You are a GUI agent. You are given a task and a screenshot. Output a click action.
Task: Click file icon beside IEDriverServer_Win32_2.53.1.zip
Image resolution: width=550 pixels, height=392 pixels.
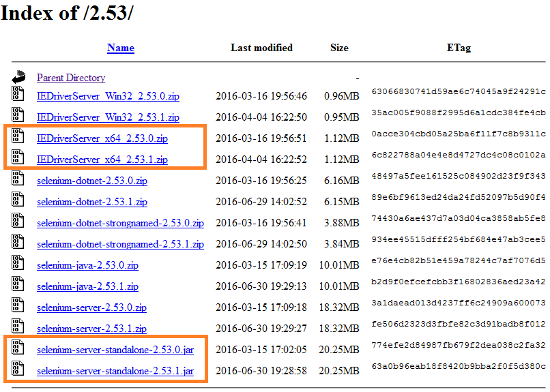point(18,115)
